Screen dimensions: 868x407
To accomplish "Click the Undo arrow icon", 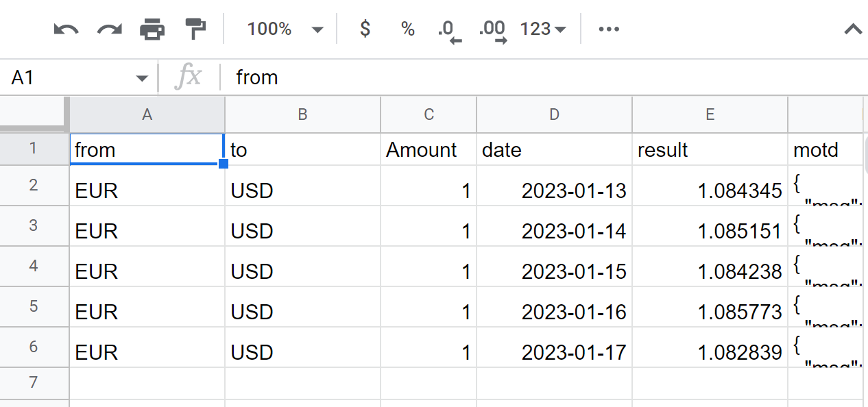I will (x=66, y=29).
